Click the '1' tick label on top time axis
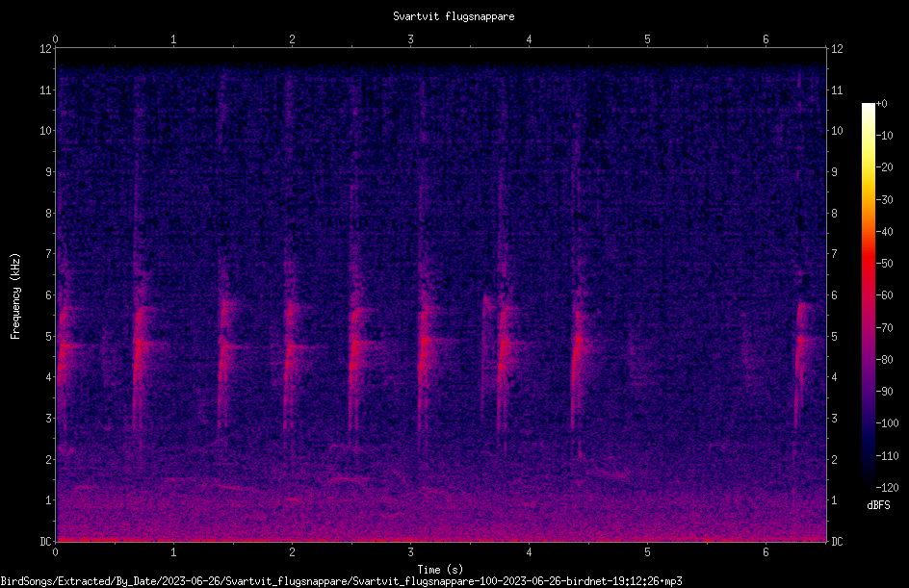The height and width of the screenshot is (588, 909). click(x=173, y=39)
